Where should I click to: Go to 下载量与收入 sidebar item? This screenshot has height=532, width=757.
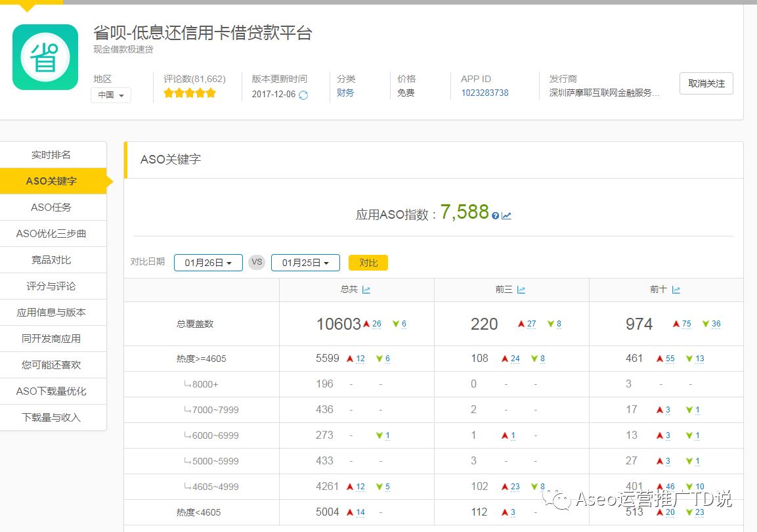[51, 418]
